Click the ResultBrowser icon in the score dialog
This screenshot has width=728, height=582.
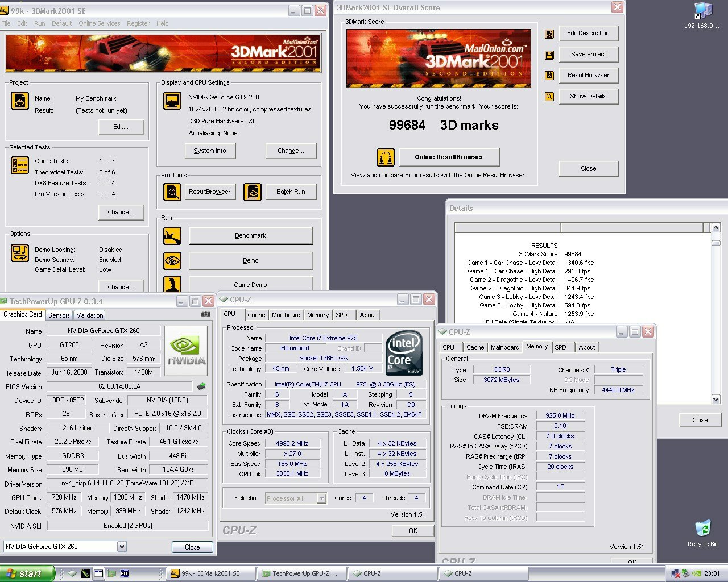click(549, 76)
